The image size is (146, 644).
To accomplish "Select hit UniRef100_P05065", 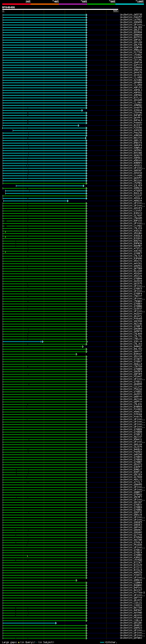I will click(131, 319).
